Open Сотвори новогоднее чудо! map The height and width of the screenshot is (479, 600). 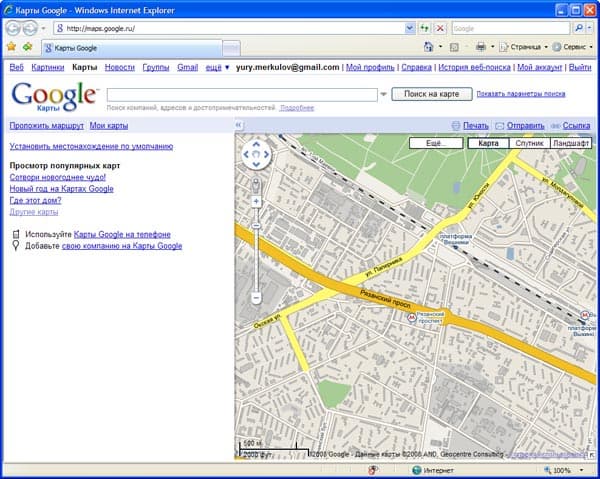57,177
